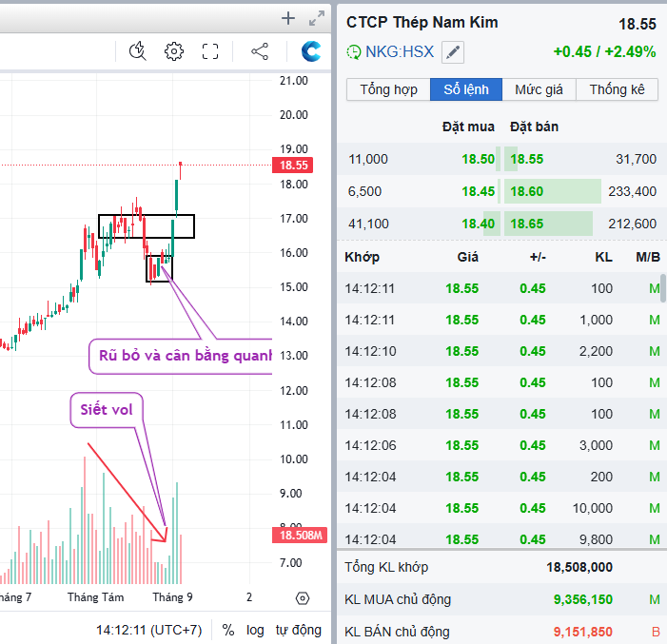Open price axis settings hexagon icon
Image resolution: width=667 pixels, height=644 pixels.
point(303,598)
